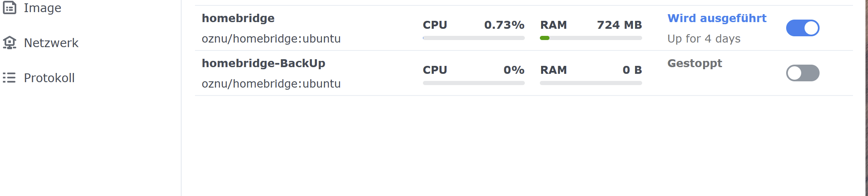Viewport: 868px width, 196px height.
Task: Click the homebridge-BackUp CPU usage bar
Action: 473,83
